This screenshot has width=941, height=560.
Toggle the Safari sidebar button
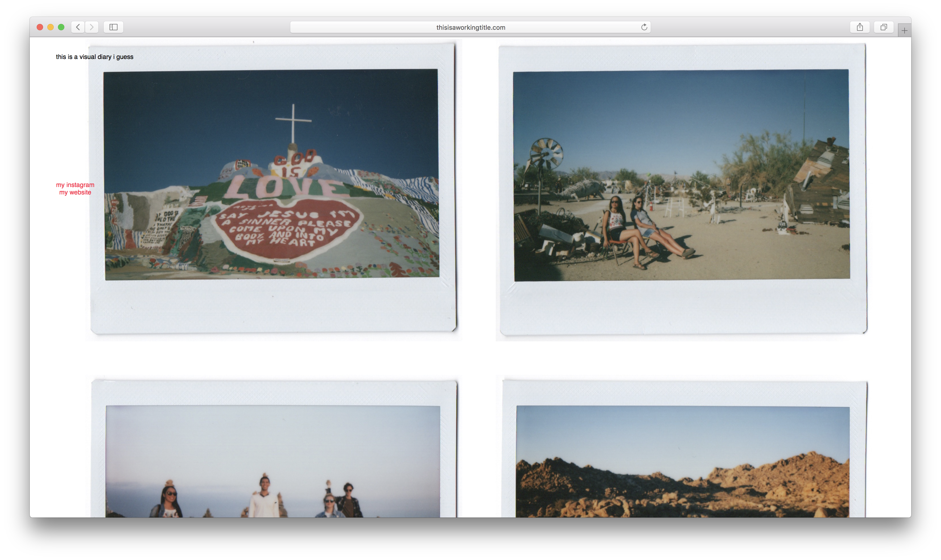pyautogui.click(x=113, y=27)
